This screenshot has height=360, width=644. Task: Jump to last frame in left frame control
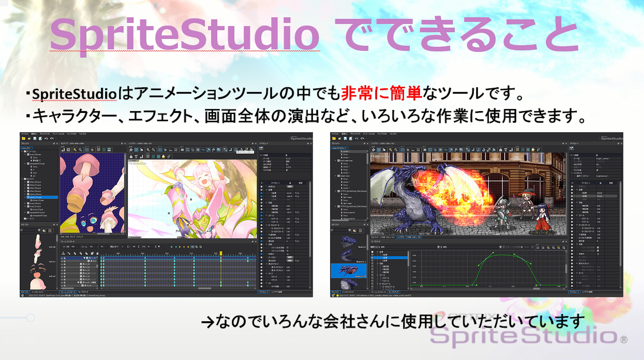[188, 247]
